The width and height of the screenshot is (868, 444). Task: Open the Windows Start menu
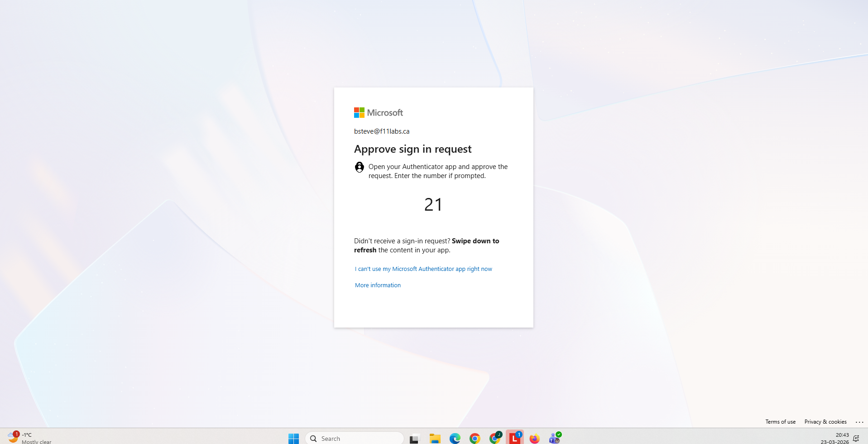coord(293,438)
